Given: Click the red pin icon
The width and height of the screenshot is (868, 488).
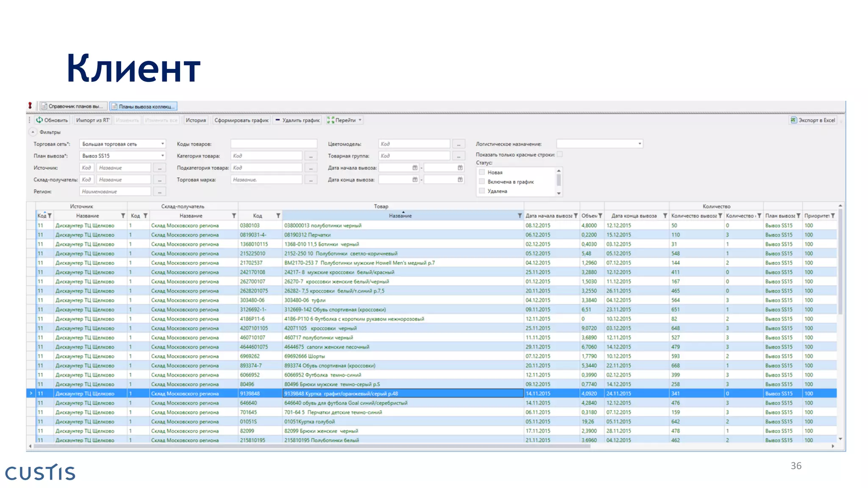Looking at the screenshot, I should click(30, 106).
